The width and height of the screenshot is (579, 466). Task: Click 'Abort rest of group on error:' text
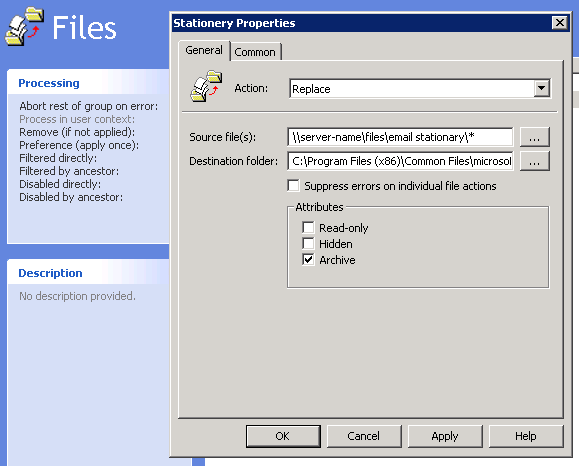[89, 106]
